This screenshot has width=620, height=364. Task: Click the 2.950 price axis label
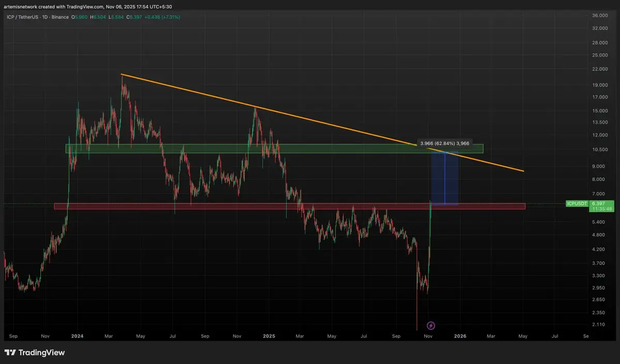point(598,287)
